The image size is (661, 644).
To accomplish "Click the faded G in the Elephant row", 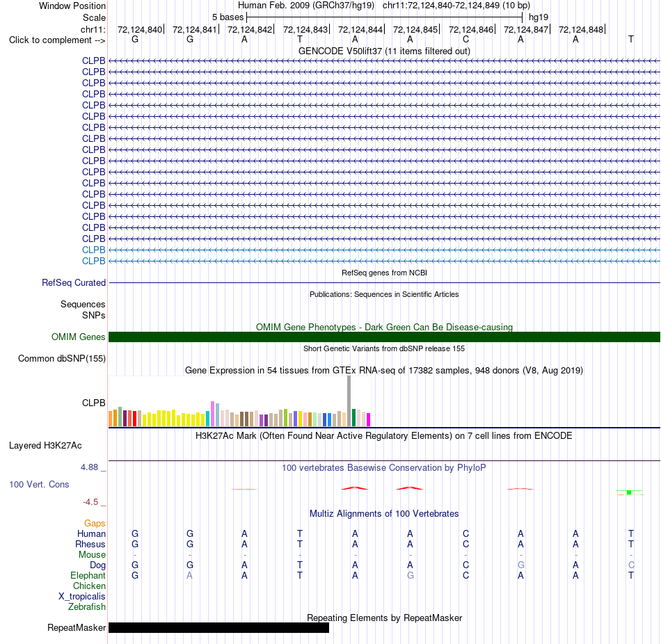I will [411, 576].
